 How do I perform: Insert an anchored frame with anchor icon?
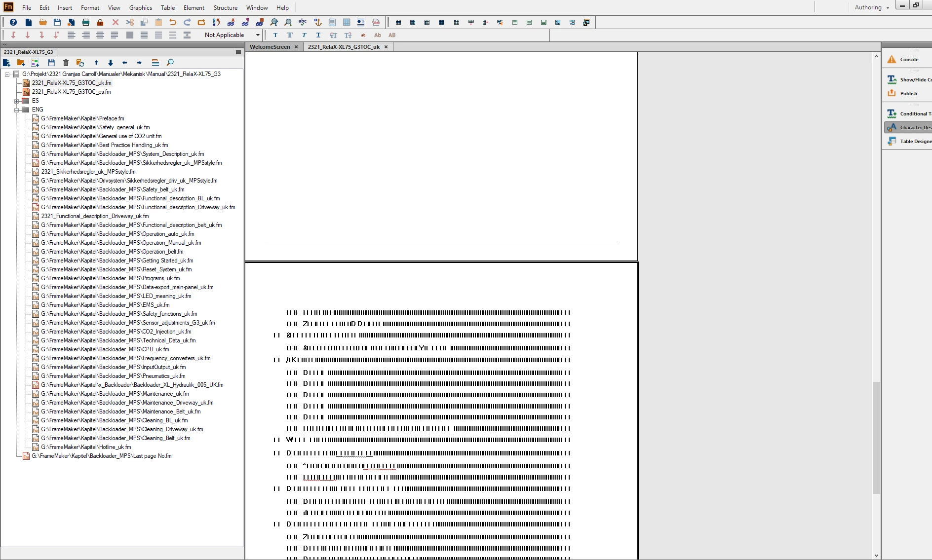(317, 22)
